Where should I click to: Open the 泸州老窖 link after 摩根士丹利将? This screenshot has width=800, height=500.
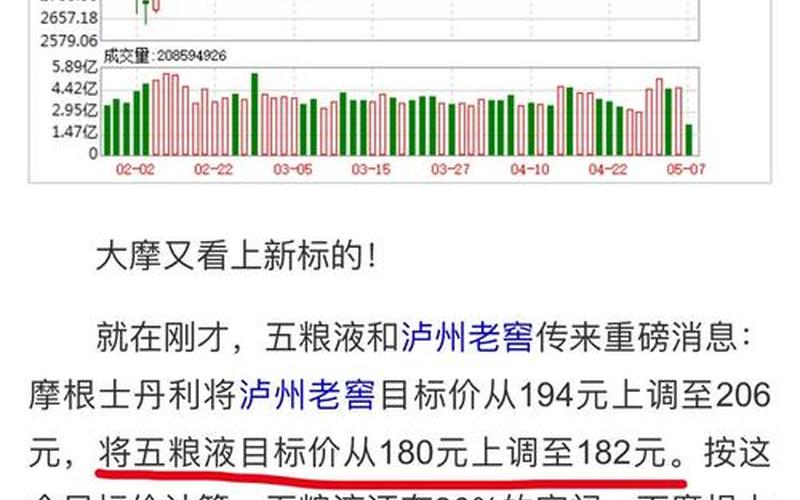tap(307, 395)
